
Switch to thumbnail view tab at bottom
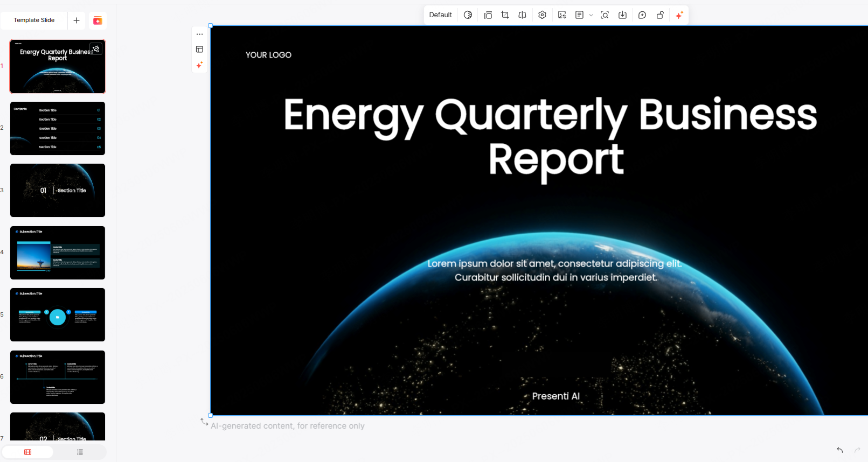pyautogui.click(x=28, y=452)
